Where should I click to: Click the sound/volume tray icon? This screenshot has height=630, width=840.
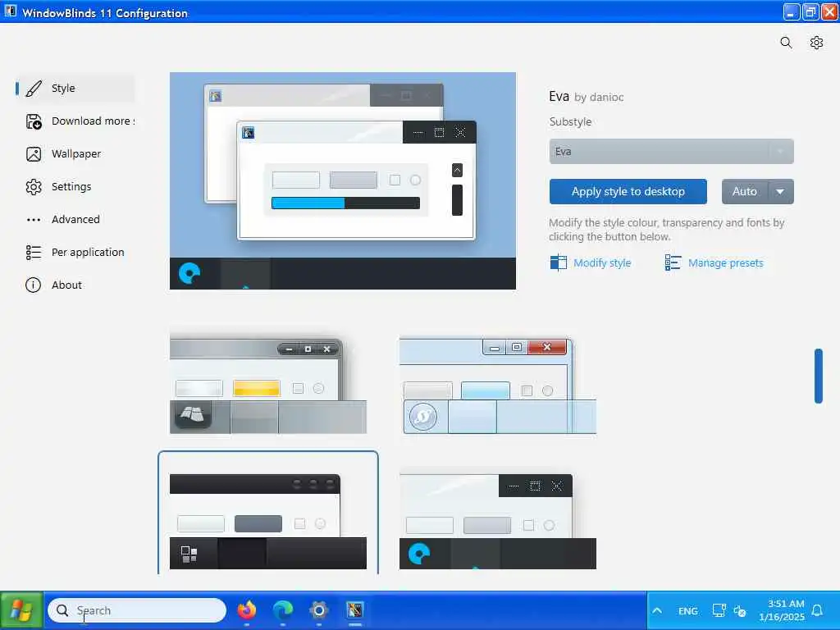739,610
